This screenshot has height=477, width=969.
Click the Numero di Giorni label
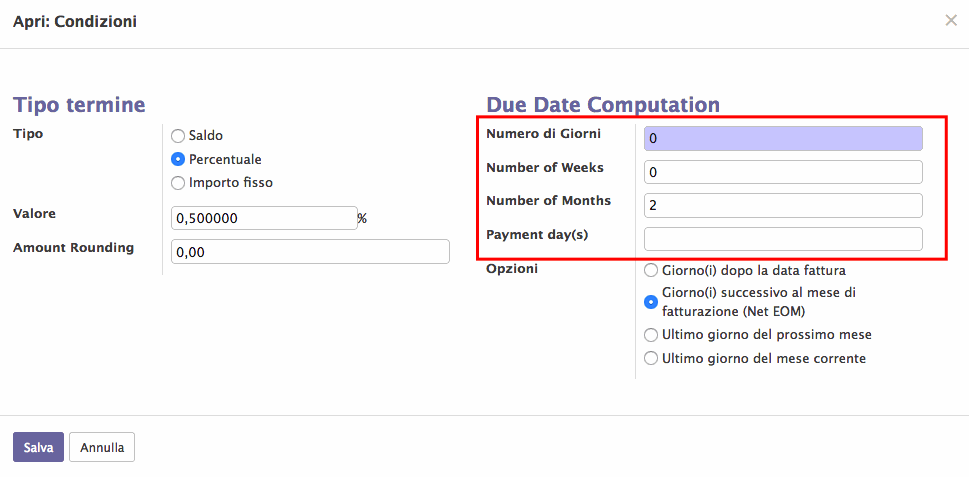point(544,133)
